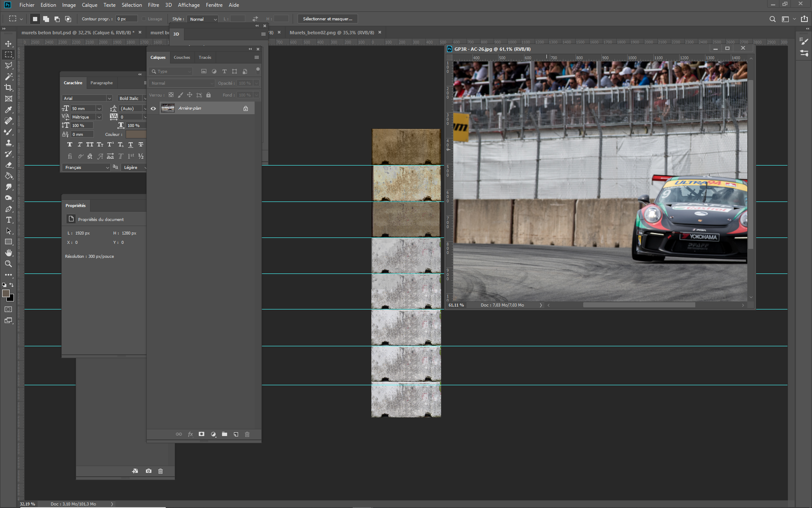Image resolution: width=812 pixels, height=508 pixels.
Task: Open the Arial font family dropdown
Action: pos(87,98)
